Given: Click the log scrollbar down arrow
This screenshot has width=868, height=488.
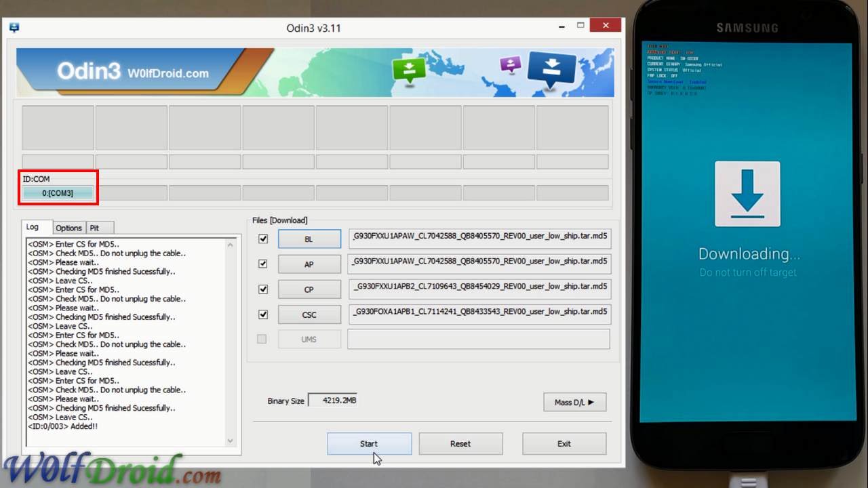Looking at the screenshot, I should click(x=231, y=441).
